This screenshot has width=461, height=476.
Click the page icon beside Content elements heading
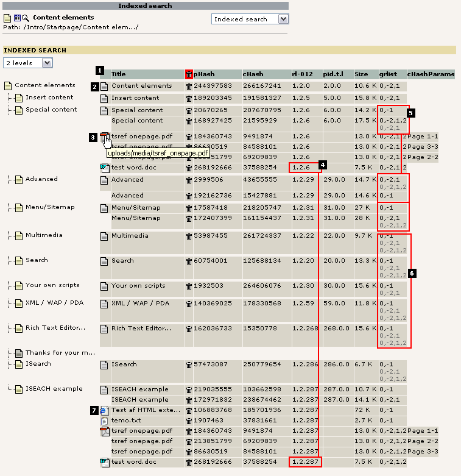(7, 18)
